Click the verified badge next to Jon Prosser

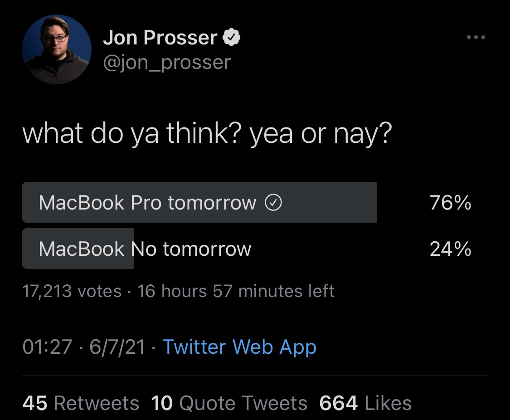pyautogui.click(x=232, y=38)
